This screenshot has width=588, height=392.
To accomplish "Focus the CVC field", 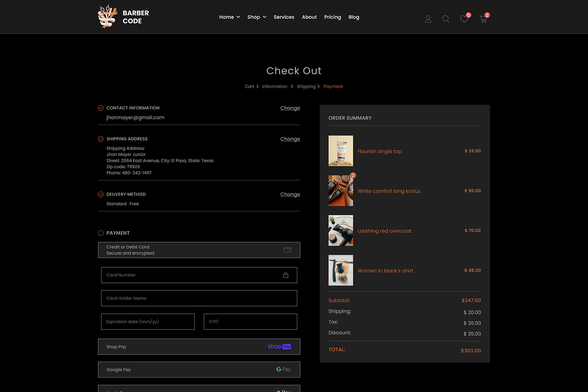I will pyautogui.click(x=250, y=321).
